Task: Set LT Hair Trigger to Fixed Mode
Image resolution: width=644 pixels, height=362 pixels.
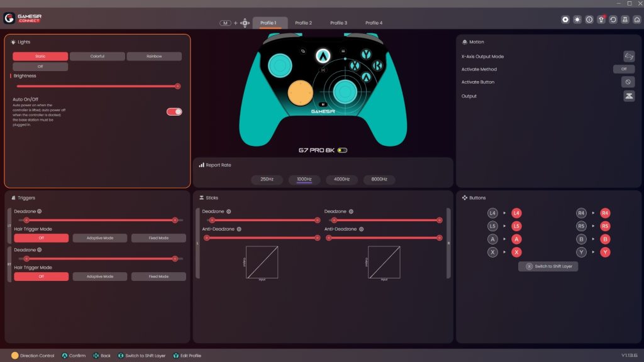Action: 158,238
